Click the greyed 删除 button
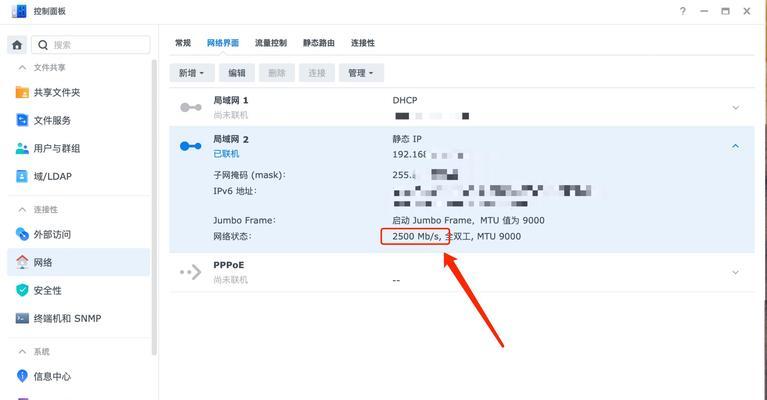 pyautogui.click(x=277, y=73)
